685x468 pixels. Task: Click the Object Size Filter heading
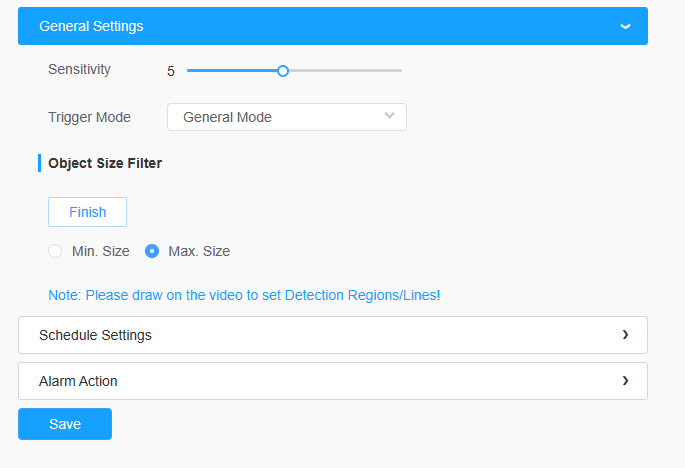coord(105,163)
